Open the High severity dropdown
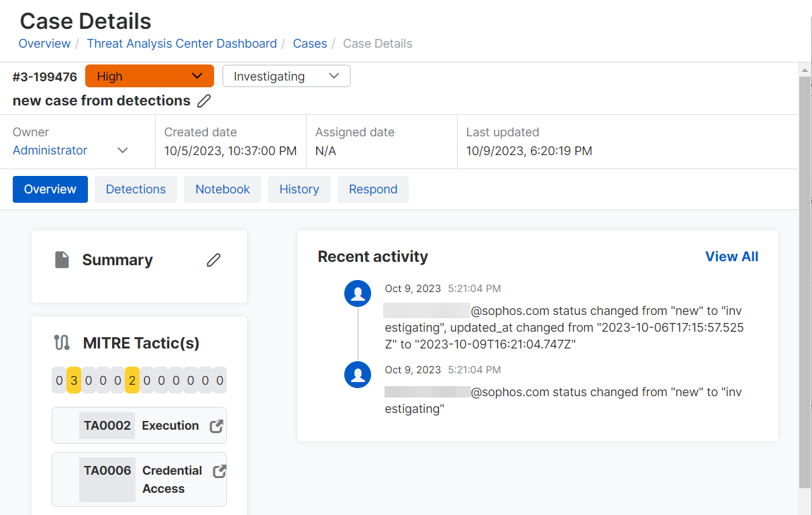The height and width of the screenshot is (515, 812). [149, 77]
